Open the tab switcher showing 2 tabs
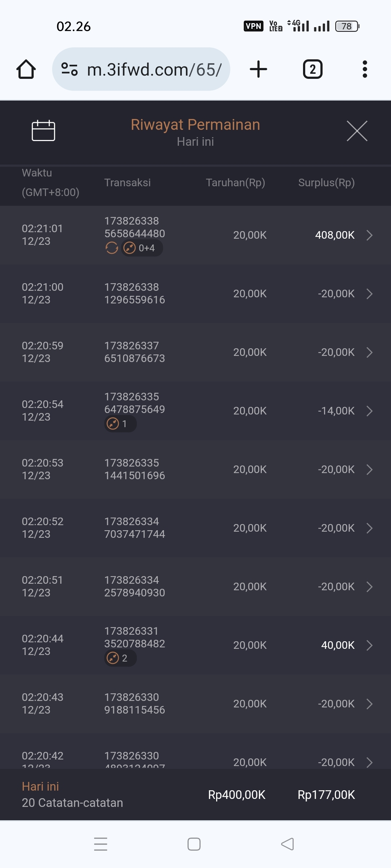The height and width of the screenshot is (868, 391). 312,69
